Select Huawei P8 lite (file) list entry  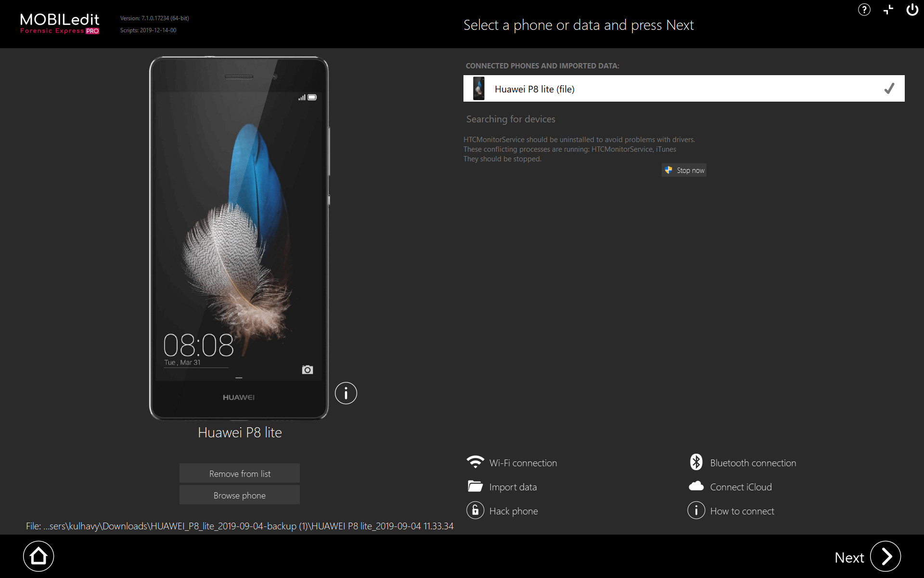pos(534,89)
